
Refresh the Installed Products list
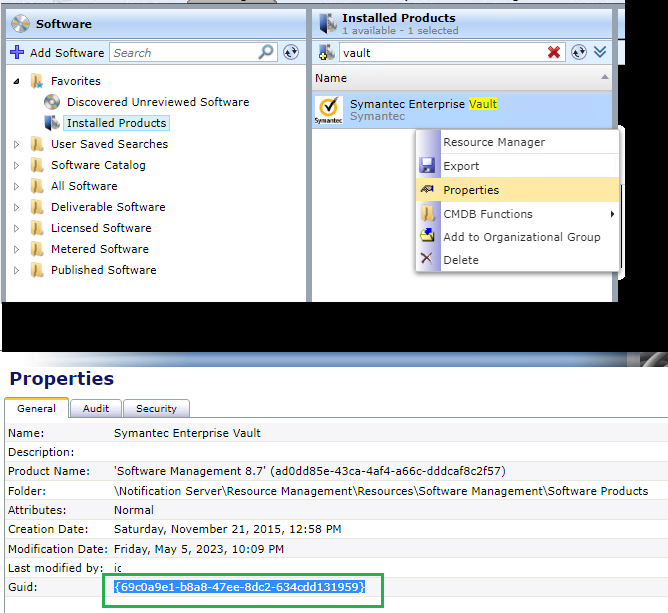tap(579, 52)
